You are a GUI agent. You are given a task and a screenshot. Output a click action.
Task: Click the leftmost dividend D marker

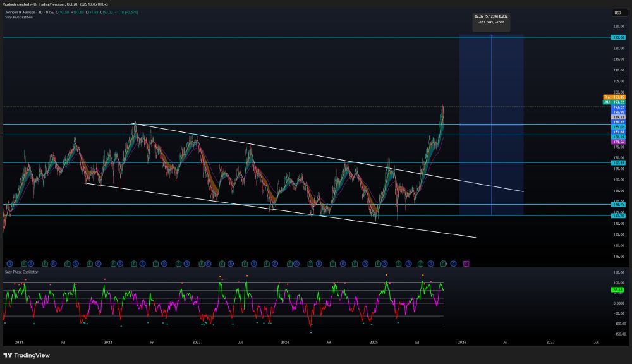(9, 264)
